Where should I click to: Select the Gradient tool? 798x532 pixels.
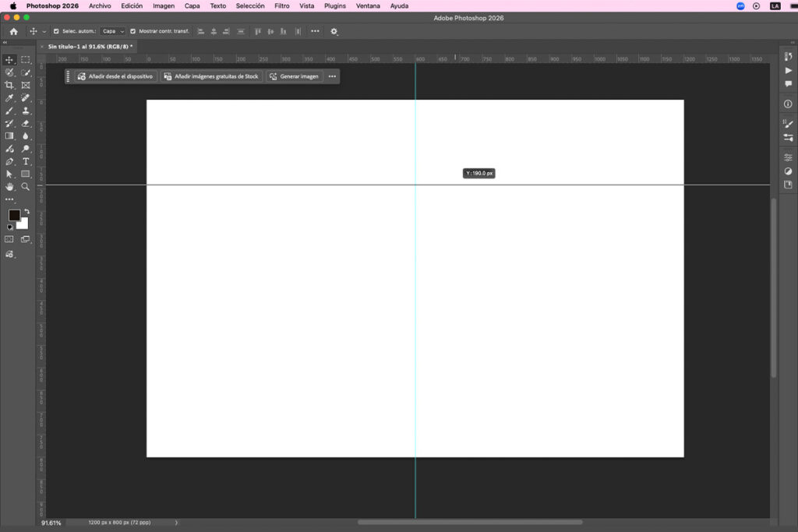9,136
